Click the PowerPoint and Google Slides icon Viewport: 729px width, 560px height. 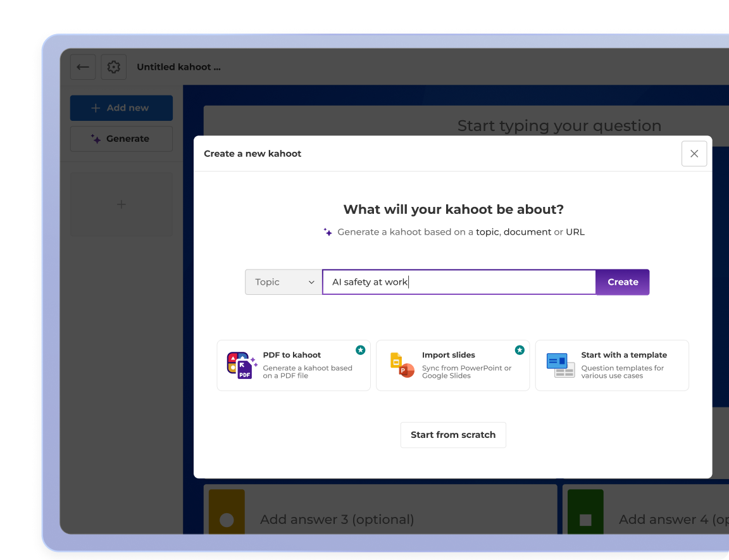(402, 365)
